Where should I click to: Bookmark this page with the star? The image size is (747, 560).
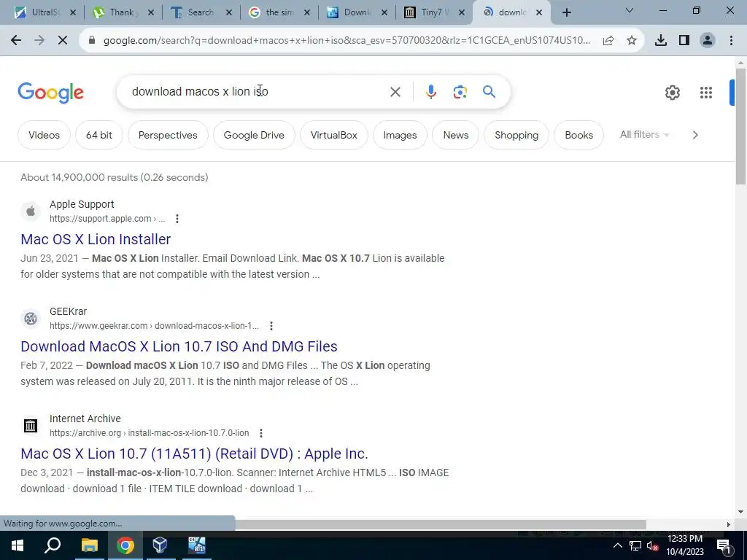632,41
